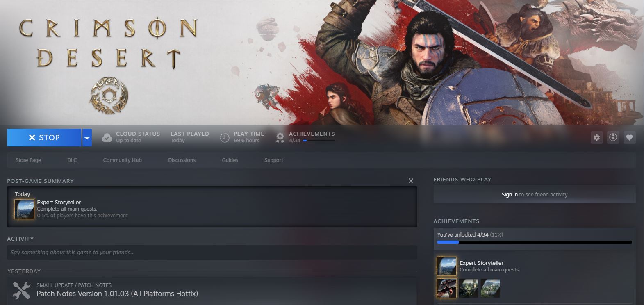
Task: Click the last achievement icon in bottom row
Action: tap(490, 288)
